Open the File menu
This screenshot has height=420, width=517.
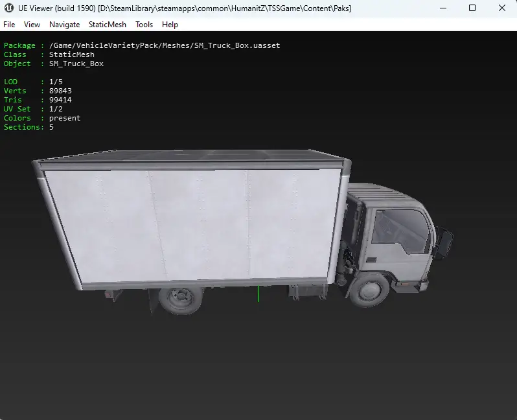pyautogui.click(x=9, y=25)
